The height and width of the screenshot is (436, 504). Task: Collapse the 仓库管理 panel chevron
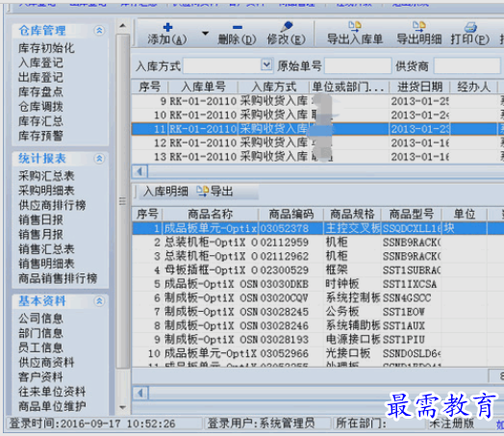[x=99, y=31]
